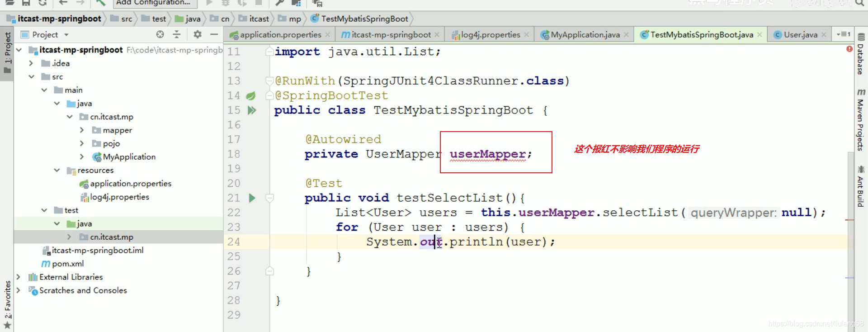868x332 pixels.
Task: Open the Project Structure toolbar icon
Action: pos(296,3)
